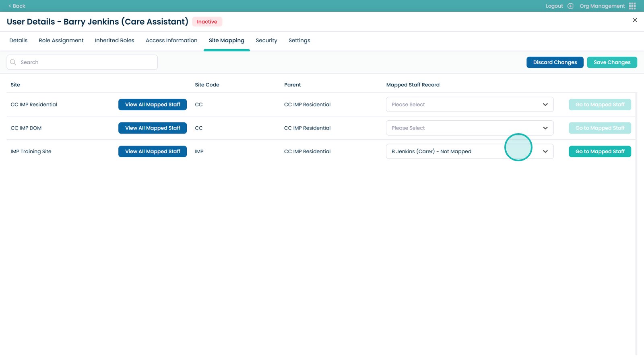Viewport: 644px width, 362px height.
Task: Go back using the Back link
Action: click(17, 6)
